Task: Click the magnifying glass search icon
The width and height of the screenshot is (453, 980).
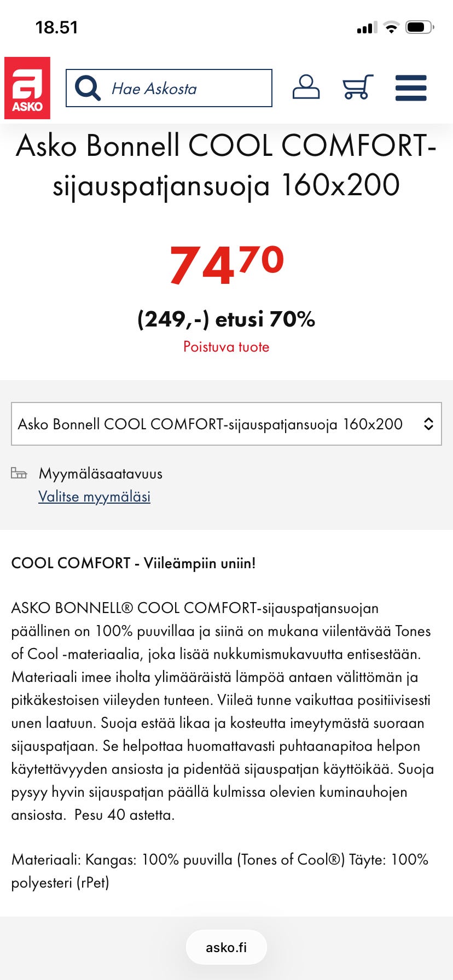Action: point(88,88)
